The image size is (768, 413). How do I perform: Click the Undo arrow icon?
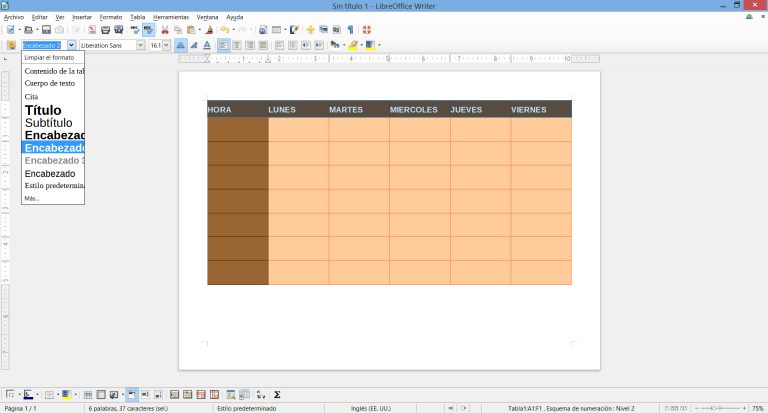click(224, 30)
